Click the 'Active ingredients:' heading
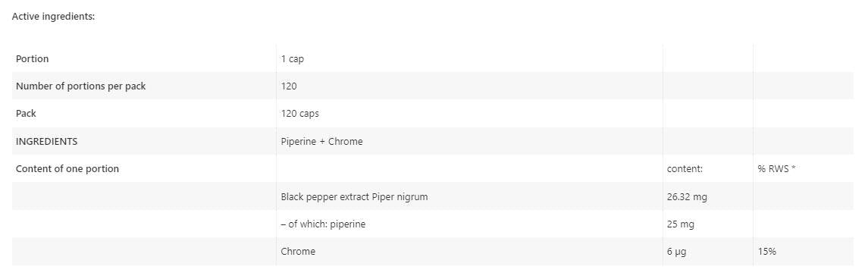Viewport: 868px width, 279px height. click(53, 17)
